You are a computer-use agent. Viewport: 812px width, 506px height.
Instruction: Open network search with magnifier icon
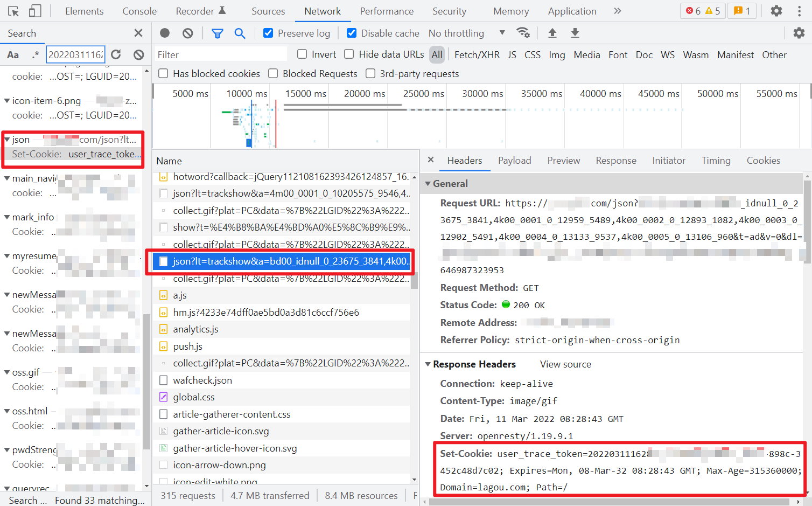[x=240, y=33]
